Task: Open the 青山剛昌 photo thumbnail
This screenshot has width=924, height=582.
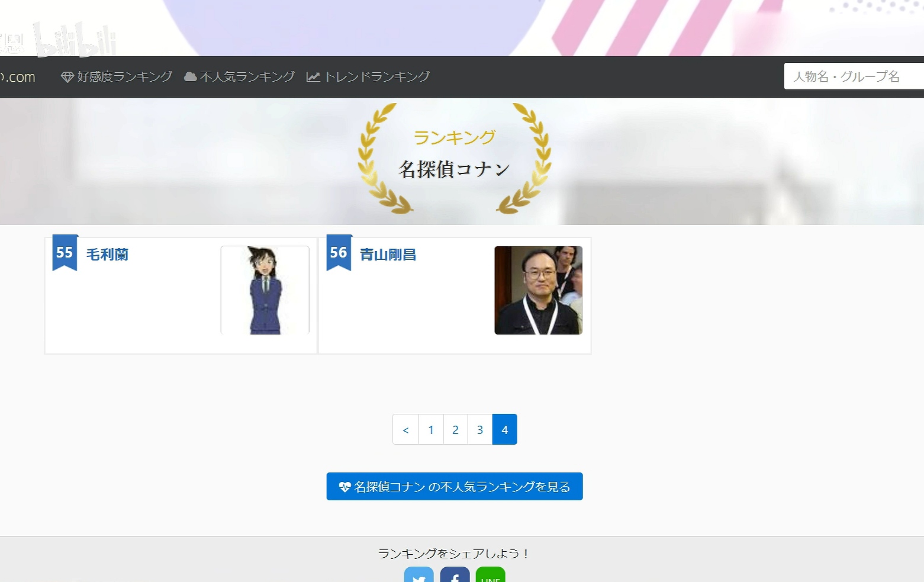Action: 539,290
